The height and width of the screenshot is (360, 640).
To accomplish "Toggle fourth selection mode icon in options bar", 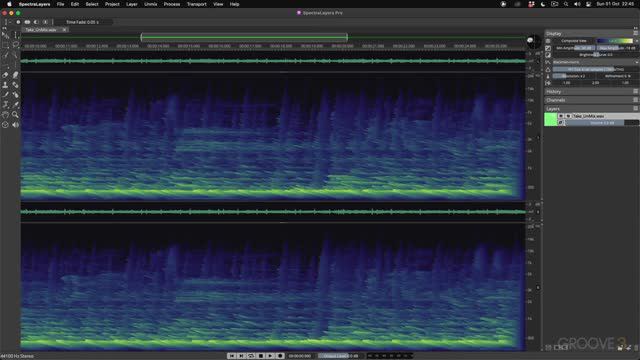I will pyautogui.click(x=45, y=22).
